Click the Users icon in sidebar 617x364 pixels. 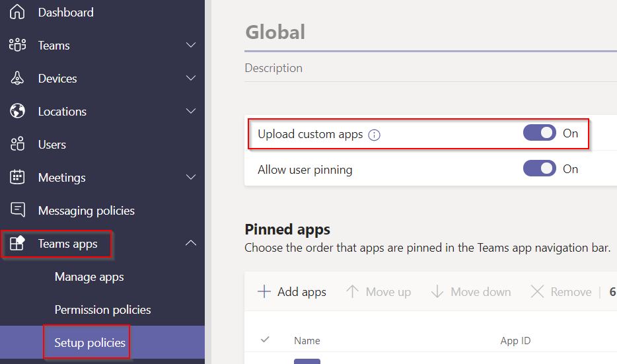17,144
